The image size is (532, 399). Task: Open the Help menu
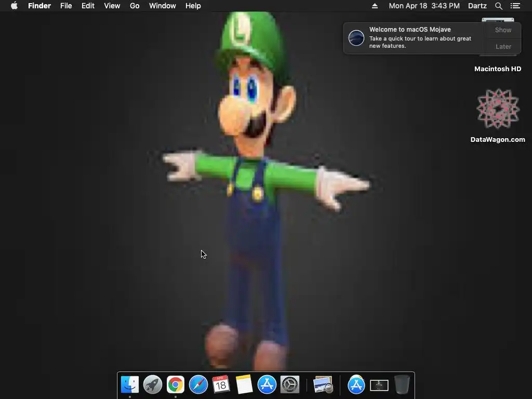tap(193, 6)
